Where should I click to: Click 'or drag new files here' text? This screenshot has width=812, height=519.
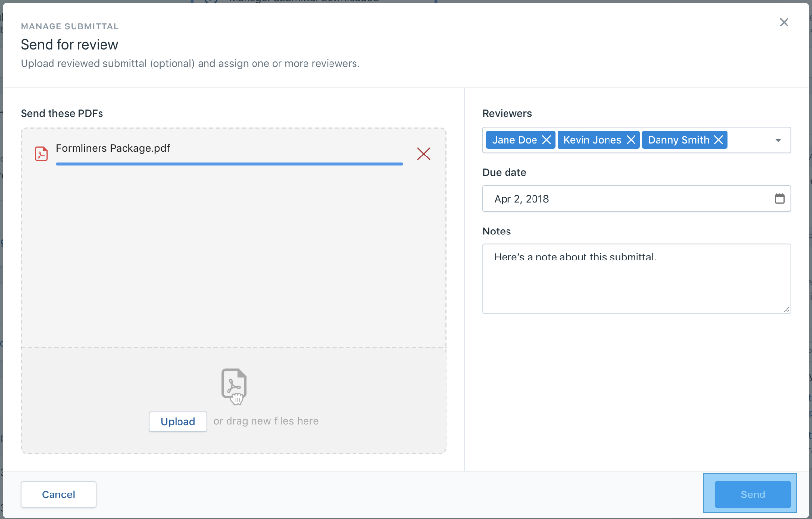point(266,421)
